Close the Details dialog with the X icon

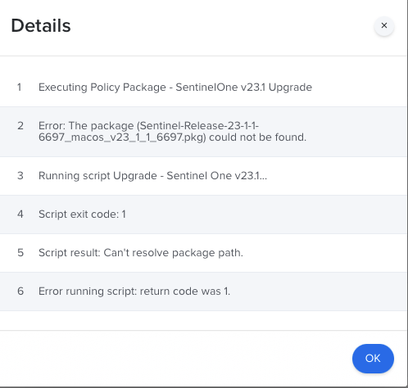pos(384,26)
